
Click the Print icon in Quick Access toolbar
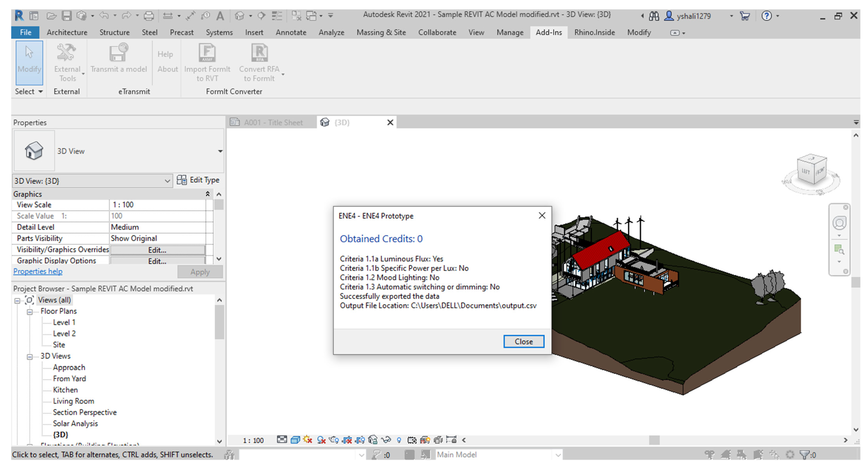pos(149,16)
